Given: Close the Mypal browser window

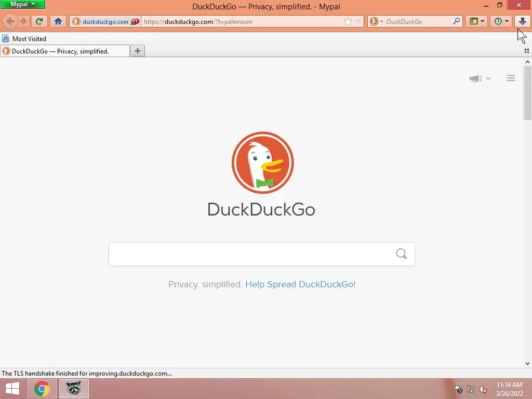Looking at the screenshot, I should (x=519, y=5).
